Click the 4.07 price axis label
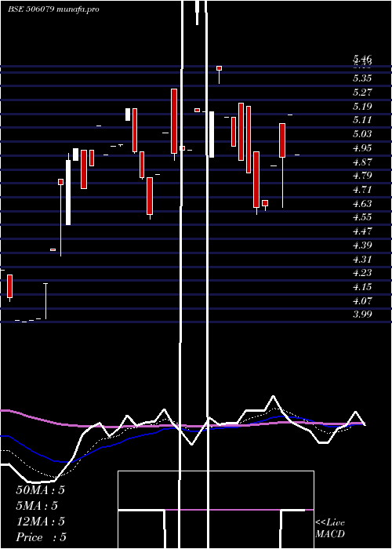 (362, 300)
